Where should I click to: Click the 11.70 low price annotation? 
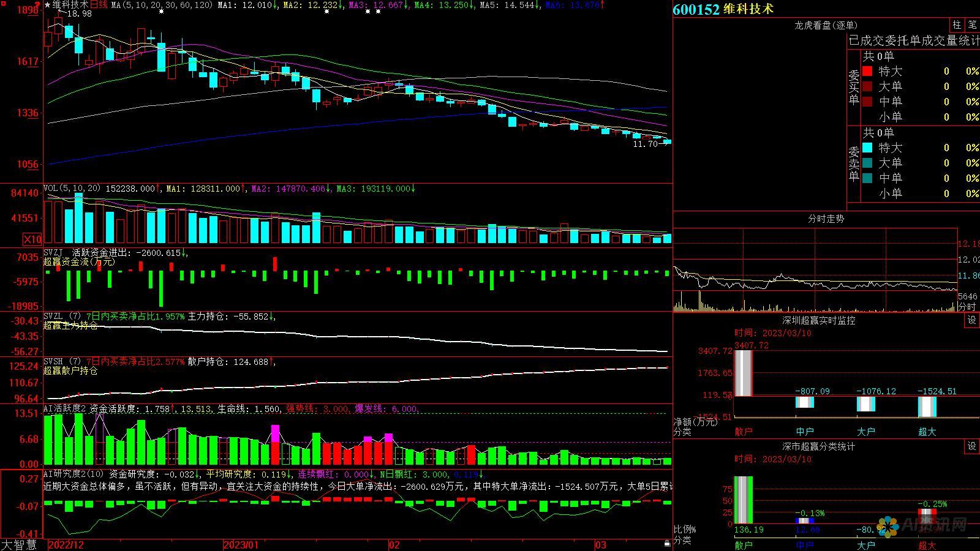click(x=645, y=144)
